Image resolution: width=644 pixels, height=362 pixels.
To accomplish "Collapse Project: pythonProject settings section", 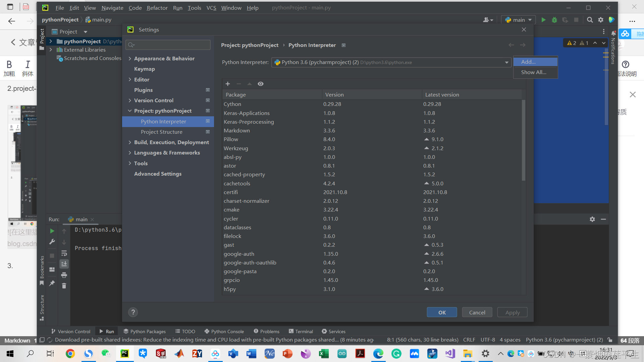I will tap(130, 111).
